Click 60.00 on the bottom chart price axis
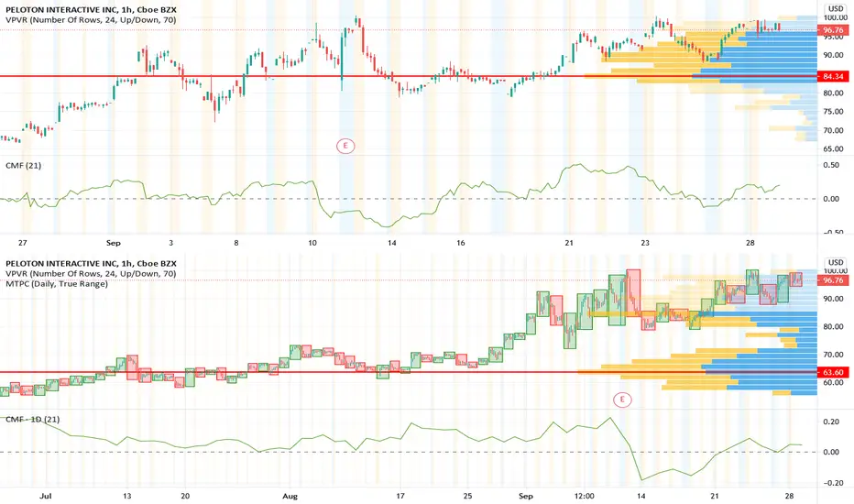Image resolution: width=854 pixels, height=504 pixels. pos(833,382)
